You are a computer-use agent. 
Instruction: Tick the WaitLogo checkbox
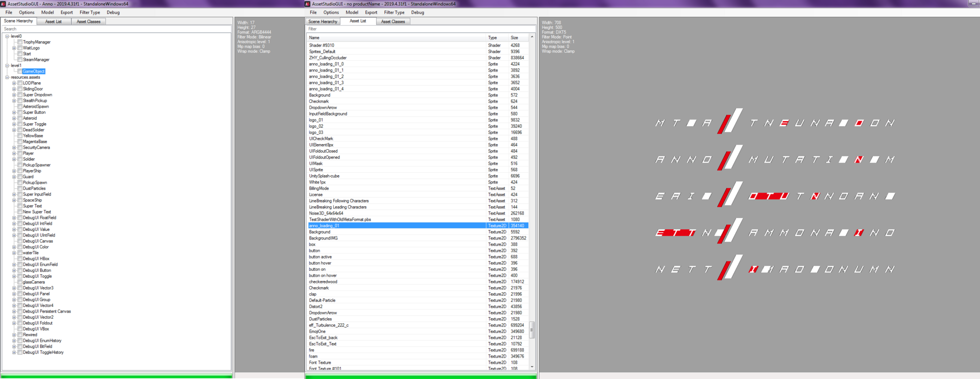pyautogui.click(x=20, y=48)
